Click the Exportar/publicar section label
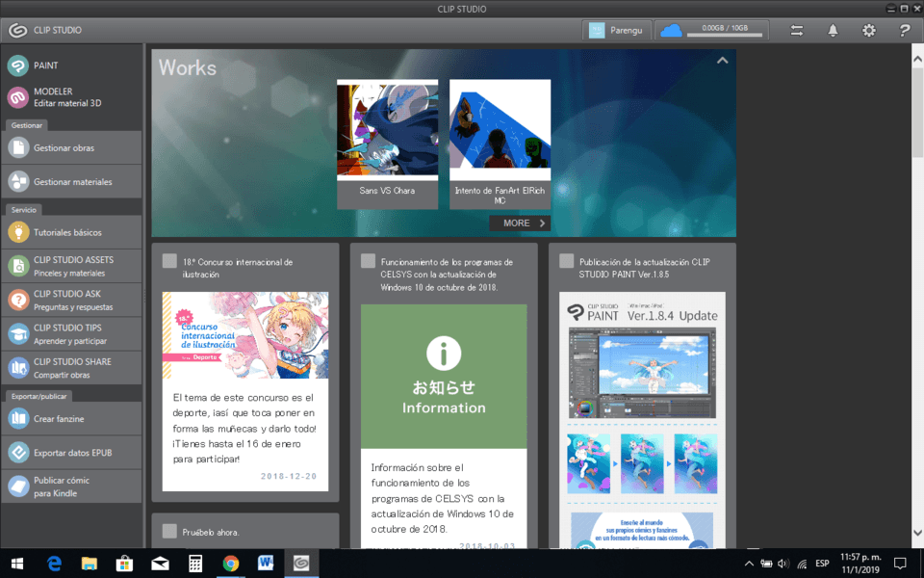 click(38, 396)
